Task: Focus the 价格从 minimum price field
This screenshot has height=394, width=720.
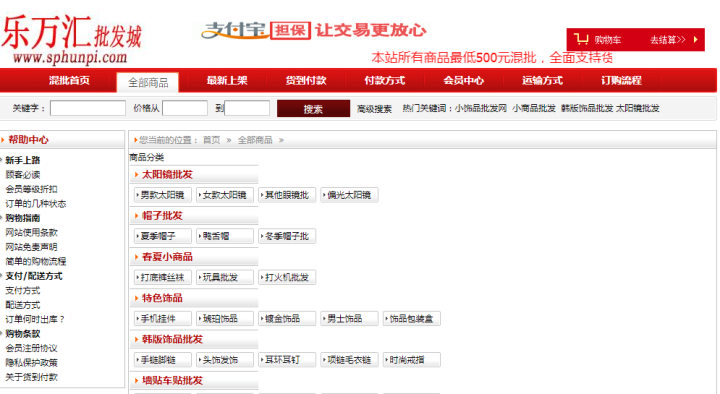Action: click(x=185, y=108)
